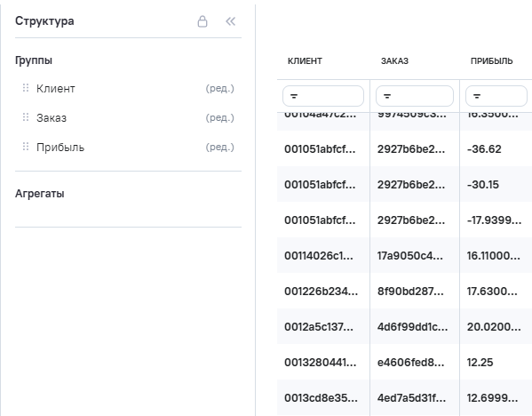The image size is (532, 416).
Task: Open the filter field under Клиент column
Action: tap(323, 96)
